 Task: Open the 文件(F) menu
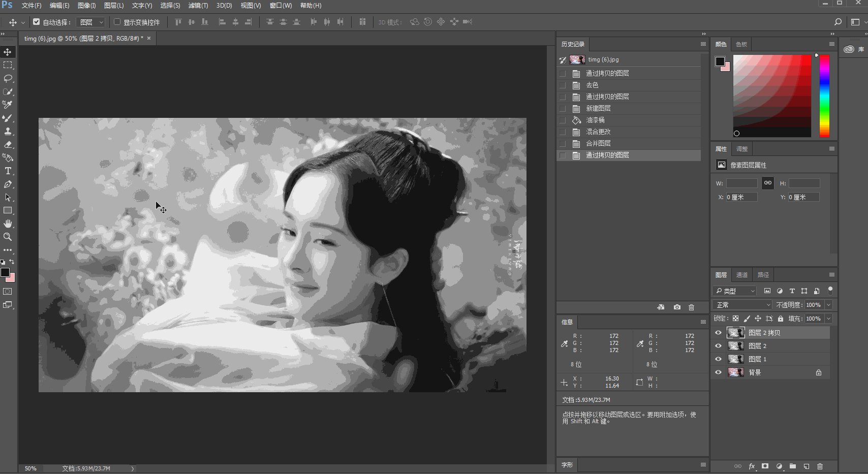pyautogui.click(x=32, y=6)
